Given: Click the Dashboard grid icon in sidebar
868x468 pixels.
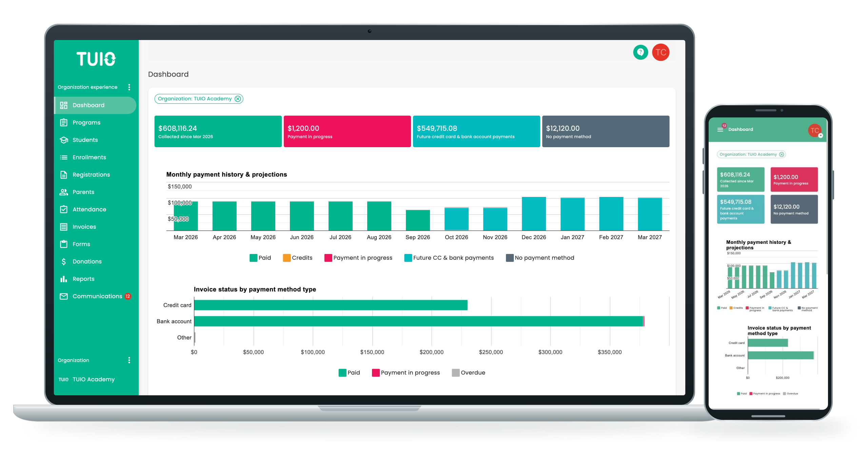Looking at the screenshot, I should click(x=63, y=105).
